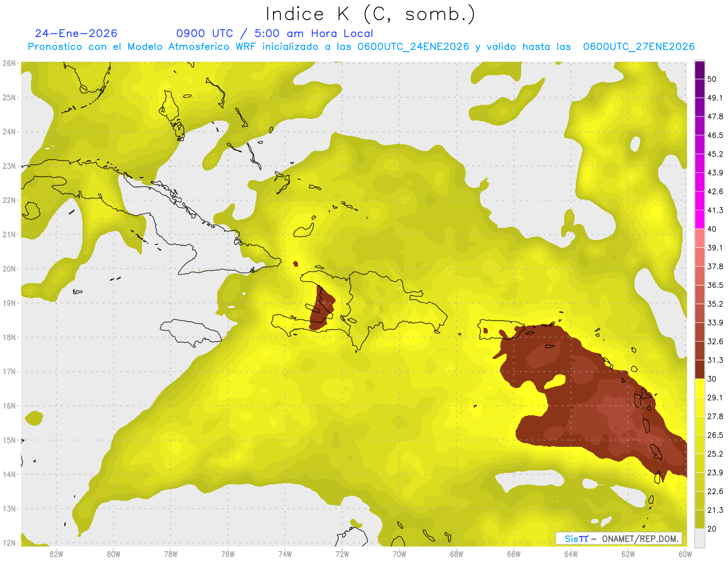This screenshot has height=562, width=728.
Task: Click the colorbar value 37.8
Action: point(715,266)
